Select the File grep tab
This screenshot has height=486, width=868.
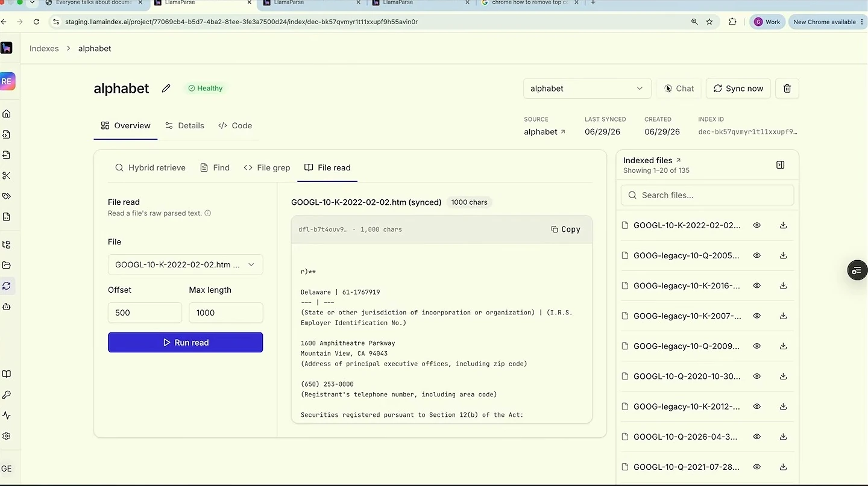pyautogui.click(x=267, y=167)
